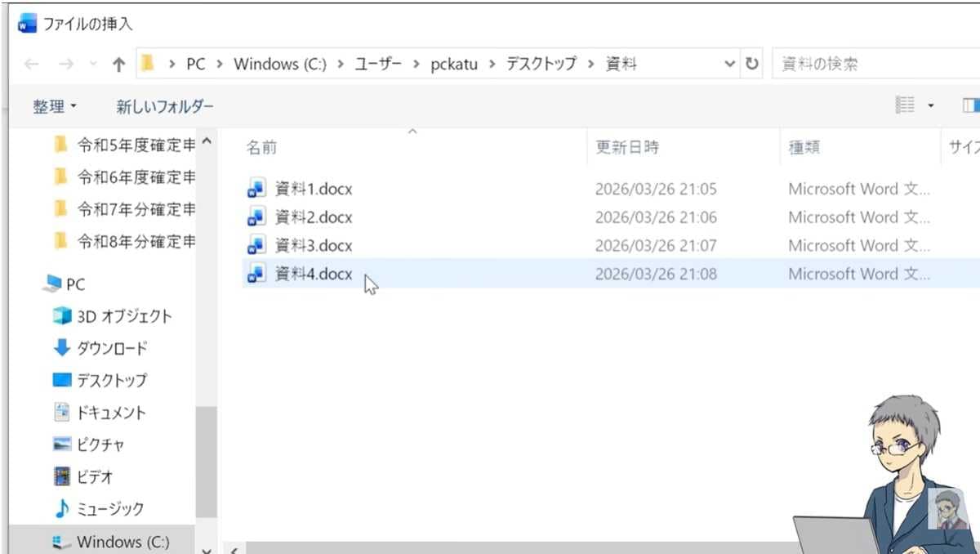Open 令和8年分確定申 folder in sidebar
980x554 pixels.
click(x=124, y=241)
